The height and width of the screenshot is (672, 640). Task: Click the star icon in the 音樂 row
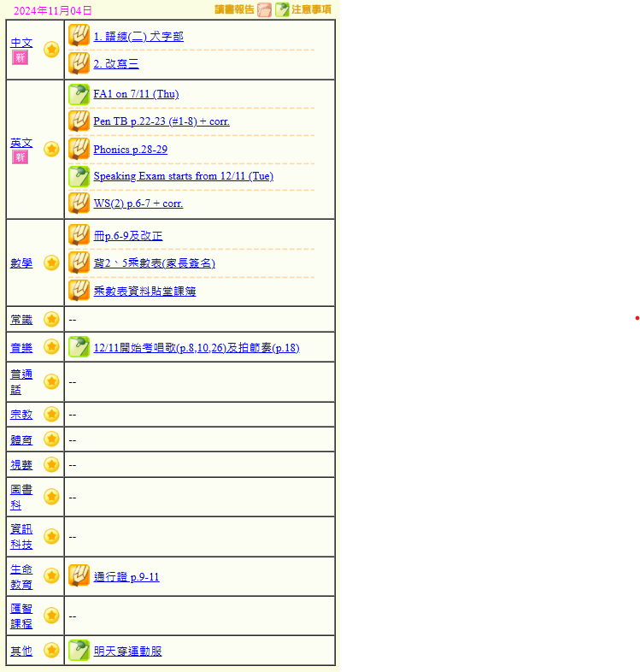pos(51,347)
